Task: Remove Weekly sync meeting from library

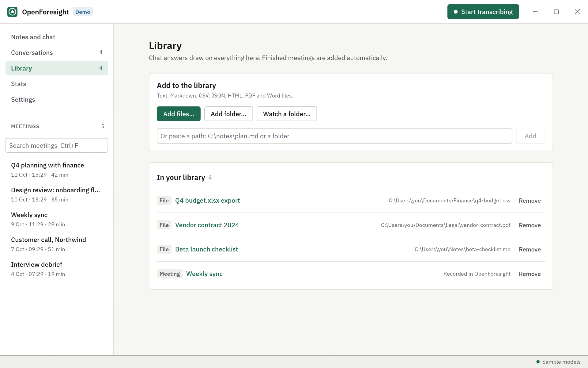Action: pos(530,274)
